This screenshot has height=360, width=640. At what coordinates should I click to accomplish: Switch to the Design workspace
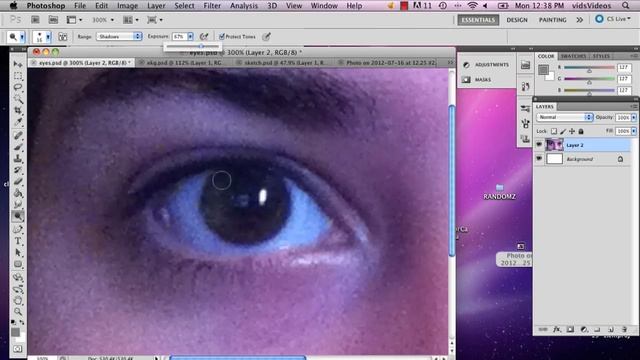pyautogui.click(x=517, y=20)
